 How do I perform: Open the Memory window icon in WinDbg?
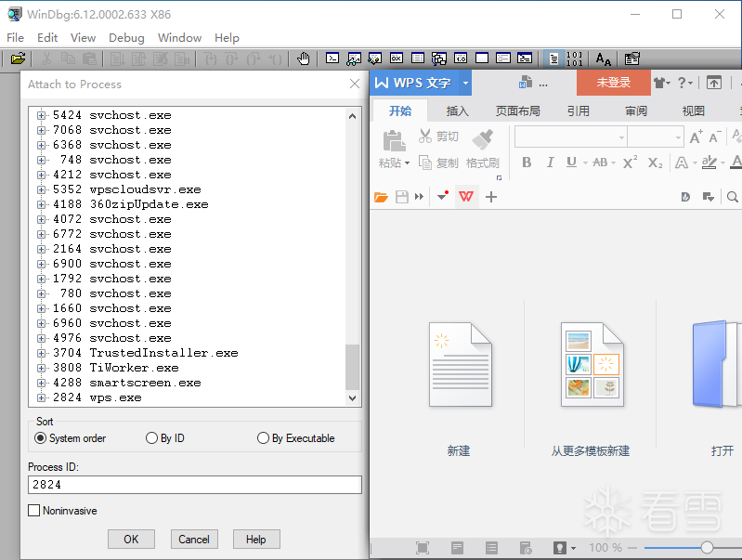(x=418, y=59)
